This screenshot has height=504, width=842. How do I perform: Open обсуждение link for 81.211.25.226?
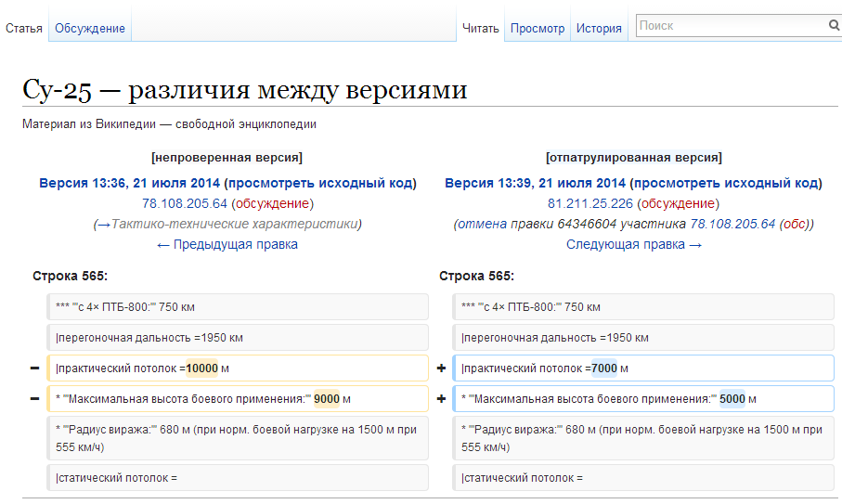[678, 203]
